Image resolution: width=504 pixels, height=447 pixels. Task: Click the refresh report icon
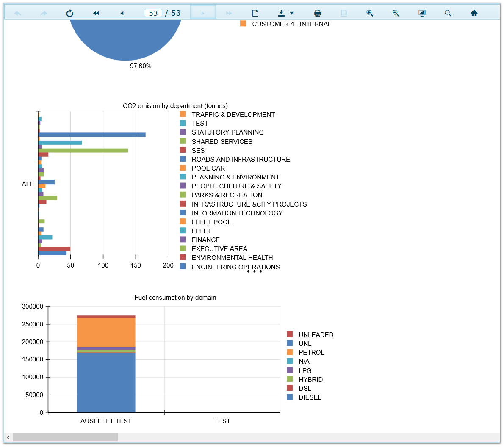pyautogui.click(x=70, y=13)
